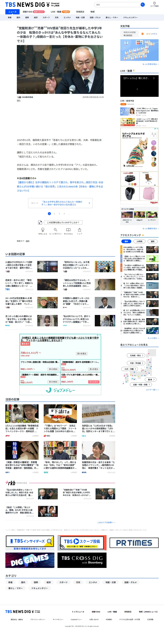Select the ニュース main tab
Screen dimensions: 164x644
13,12
